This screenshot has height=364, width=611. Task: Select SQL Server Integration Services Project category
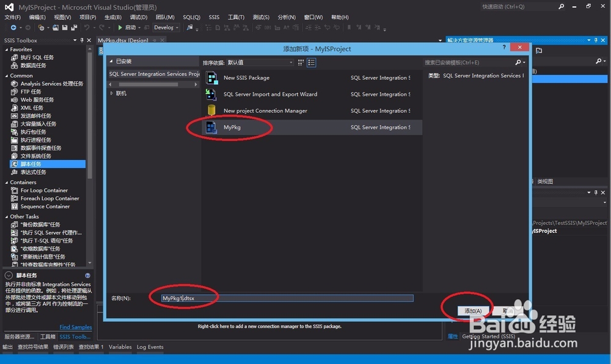pos(153,74)
